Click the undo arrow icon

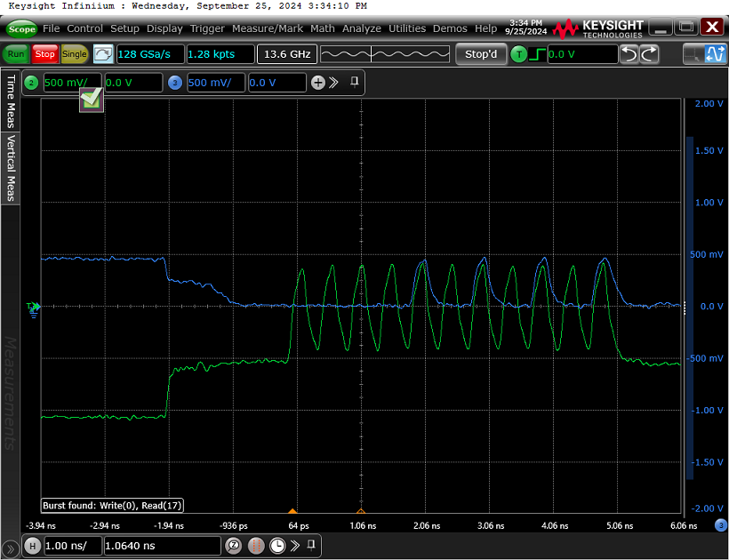click(629, 54)
